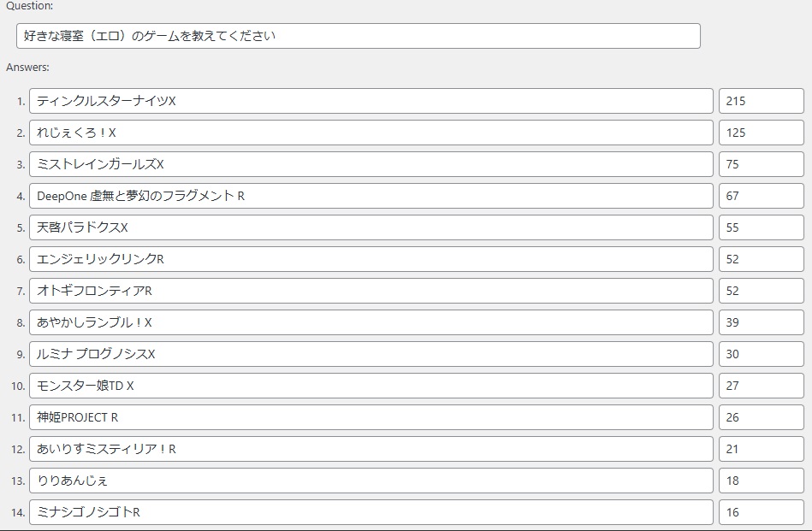Edit the 天啓パラドクスX answer field
This screenshot has width=812, height=531.
coord(370,227)
